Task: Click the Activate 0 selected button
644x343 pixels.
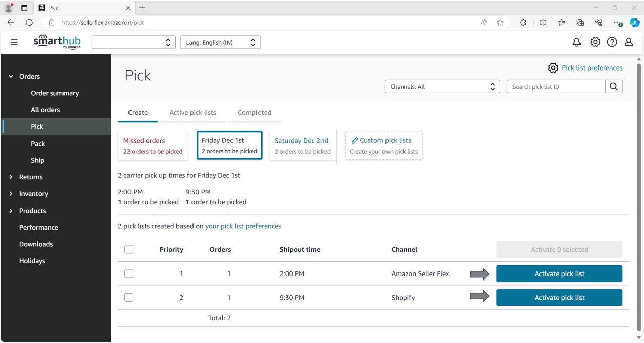Action: tap(559, 249)
